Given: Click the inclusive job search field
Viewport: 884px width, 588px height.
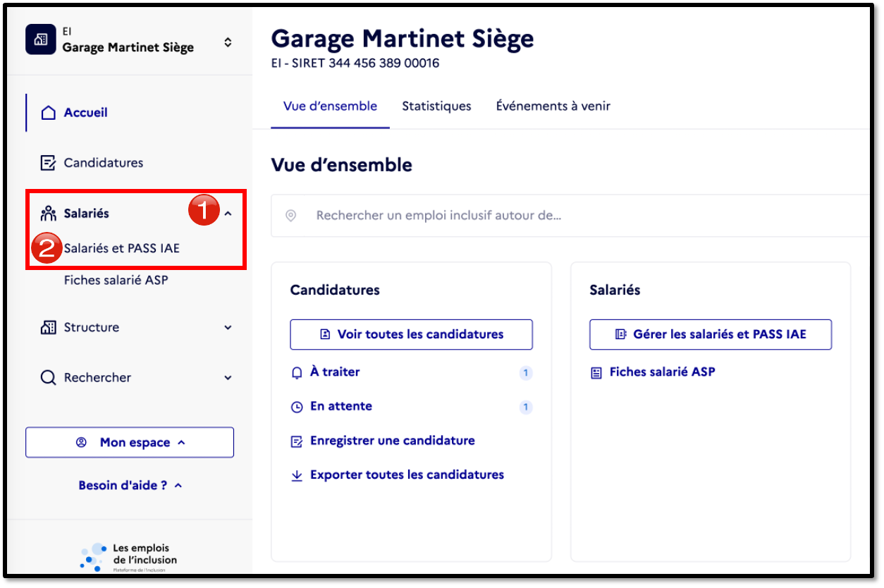Looking at the screenshot, I should tap(571, 216).
